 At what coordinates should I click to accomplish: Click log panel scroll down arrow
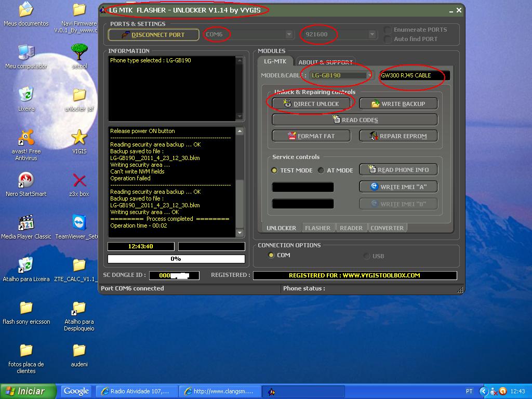(240, 233)
